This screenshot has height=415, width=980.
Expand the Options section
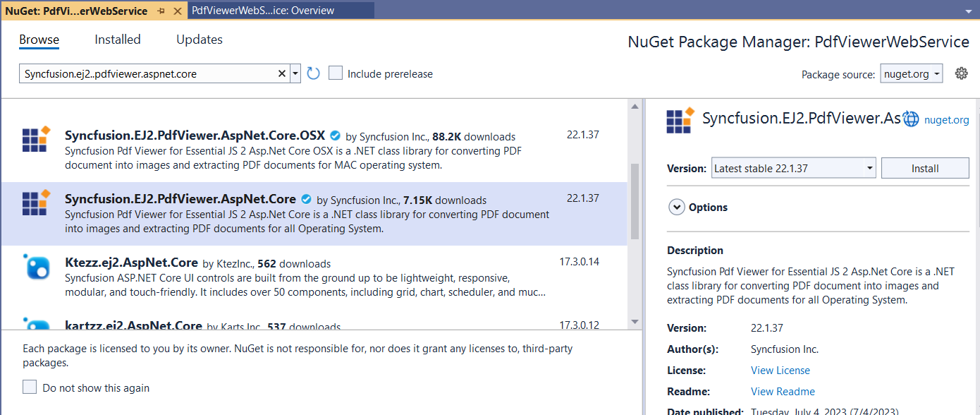point(676,207)
